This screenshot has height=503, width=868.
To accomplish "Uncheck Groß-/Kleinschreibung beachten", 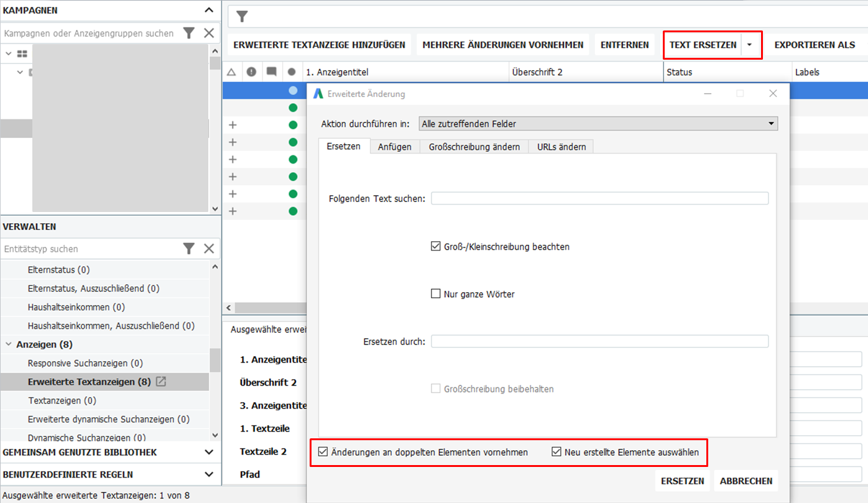I will [x=436, y=246].
